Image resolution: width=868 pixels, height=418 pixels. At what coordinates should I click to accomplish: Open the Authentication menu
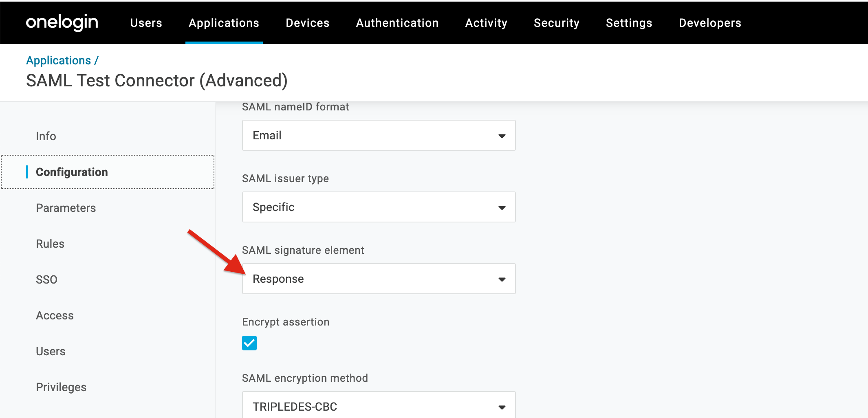click(x=397, y=23)
